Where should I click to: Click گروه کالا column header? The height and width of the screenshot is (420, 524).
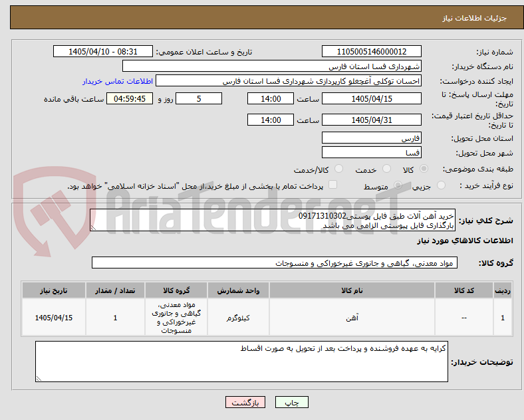coord(176,290)
